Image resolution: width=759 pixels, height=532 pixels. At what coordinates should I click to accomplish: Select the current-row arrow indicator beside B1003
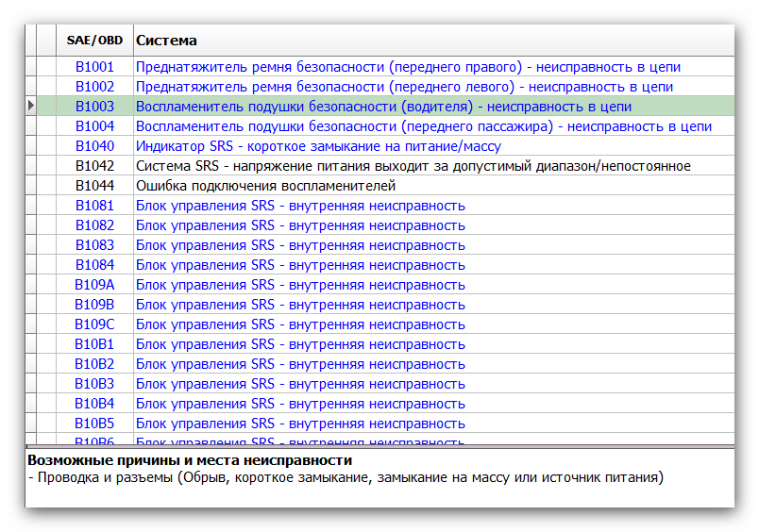tap(31, 106)
